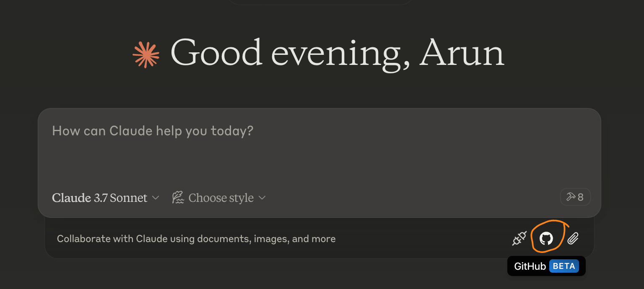Click the GitHub icon circled in orange
644x289 pixels.
point(546,239)
